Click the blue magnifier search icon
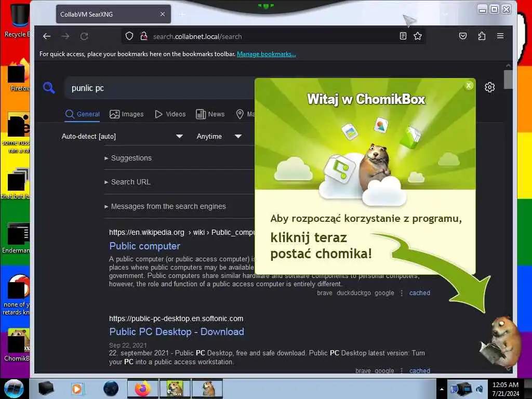 tap(49, 88)
